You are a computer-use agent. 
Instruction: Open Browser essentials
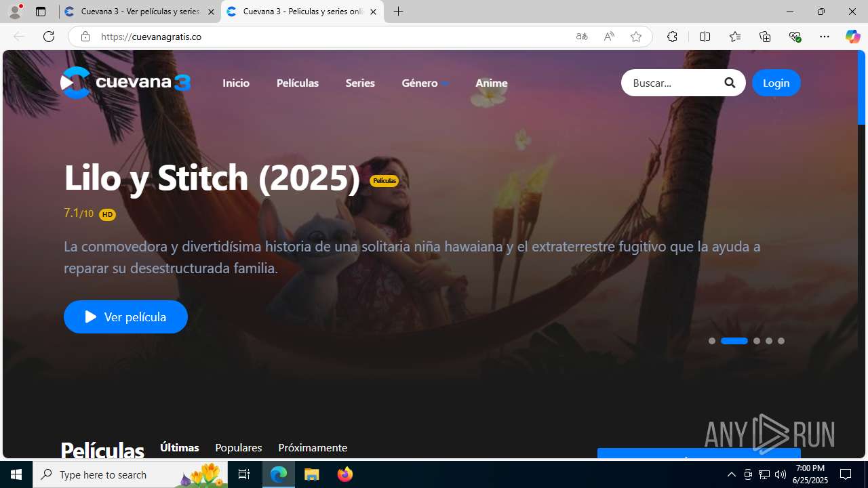[x=795, y=37]
